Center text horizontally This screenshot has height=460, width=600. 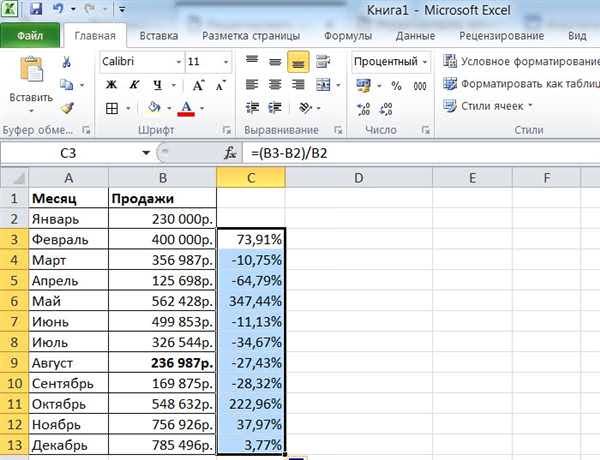275,85
